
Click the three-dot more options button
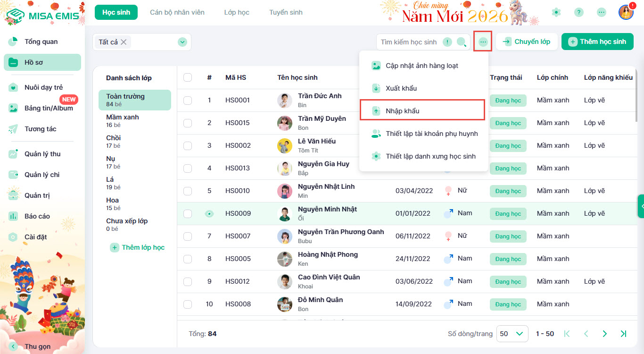coord(483,42)
